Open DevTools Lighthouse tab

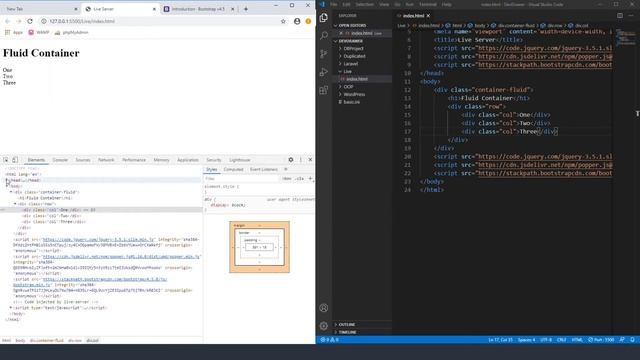[240, 160]
